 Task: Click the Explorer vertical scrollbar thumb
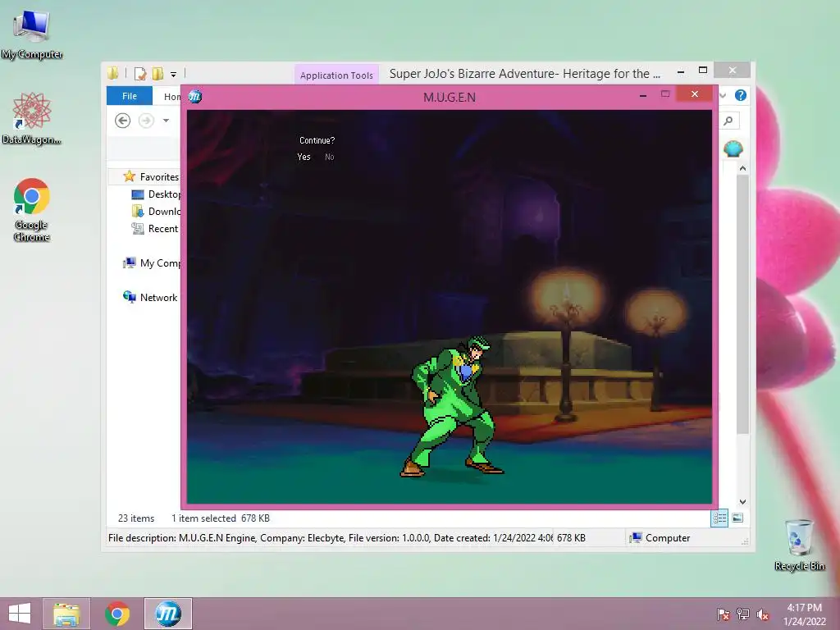[742, 304]
